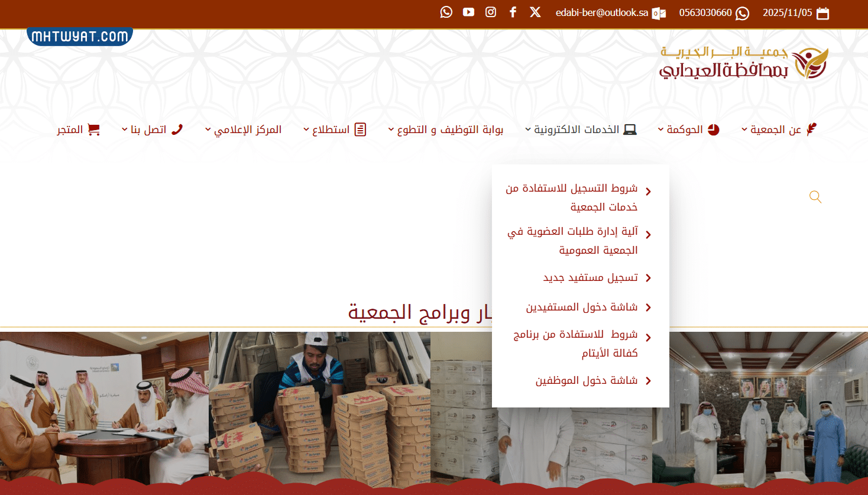868x495 pixels.
Task: Open the search magnifier icon
Action: point(815,197)
